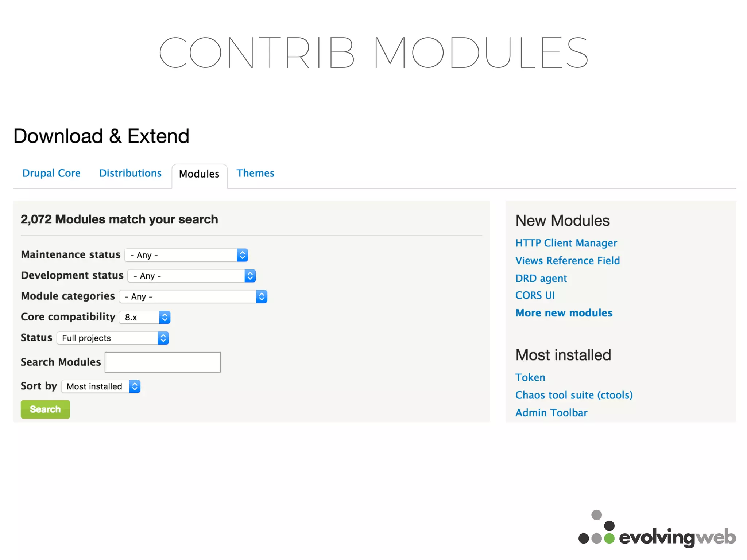
Task: Open the Status Full projects dropdown
Action: click(113, 338)
